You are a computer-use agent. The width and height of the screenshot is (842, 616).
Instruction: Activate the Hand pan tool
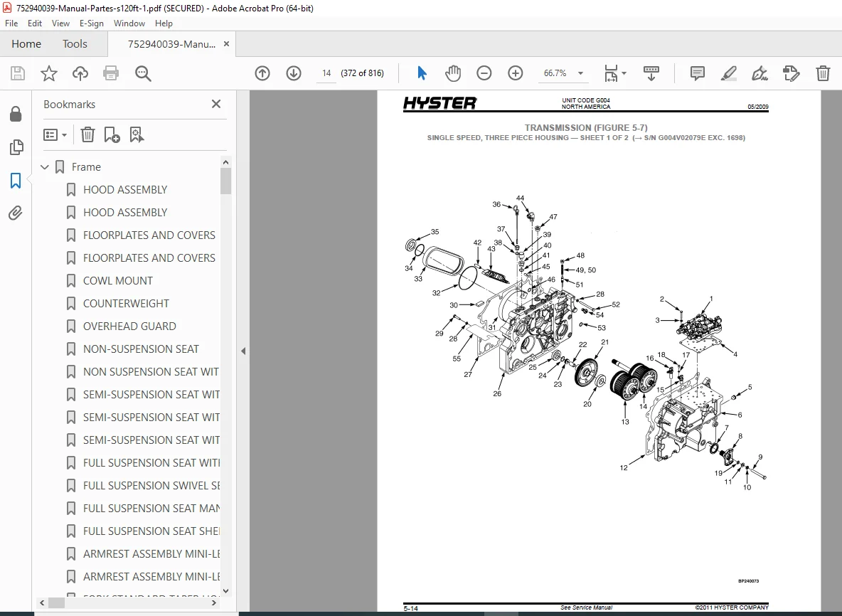click(453, 73)
